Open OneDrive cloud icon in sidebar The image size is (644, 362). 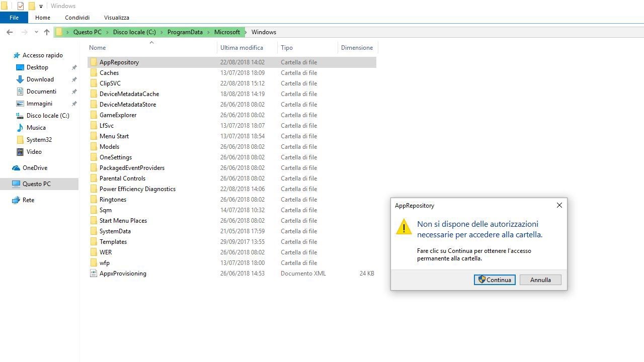(x=16, y=168)
